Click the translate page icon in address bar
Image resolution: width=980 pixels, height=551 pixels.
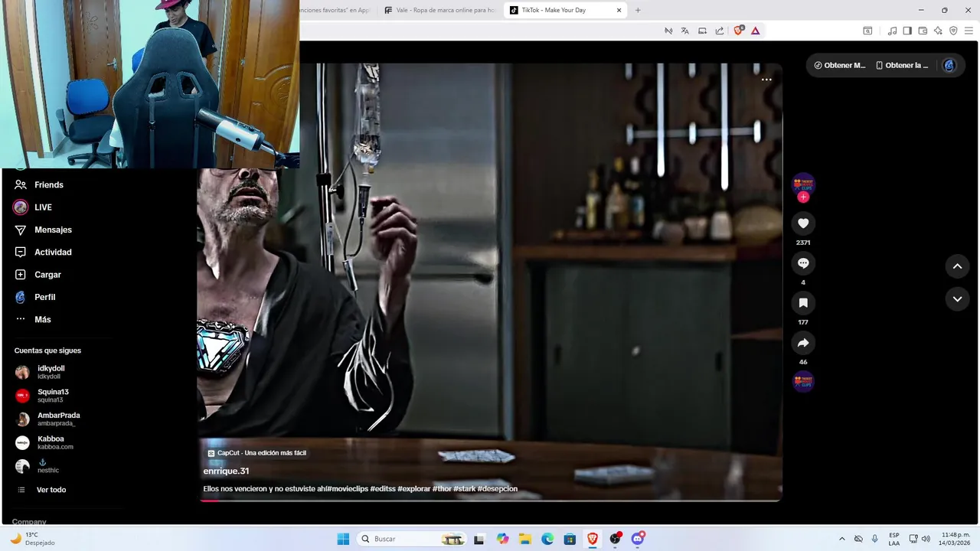[684, 31]
